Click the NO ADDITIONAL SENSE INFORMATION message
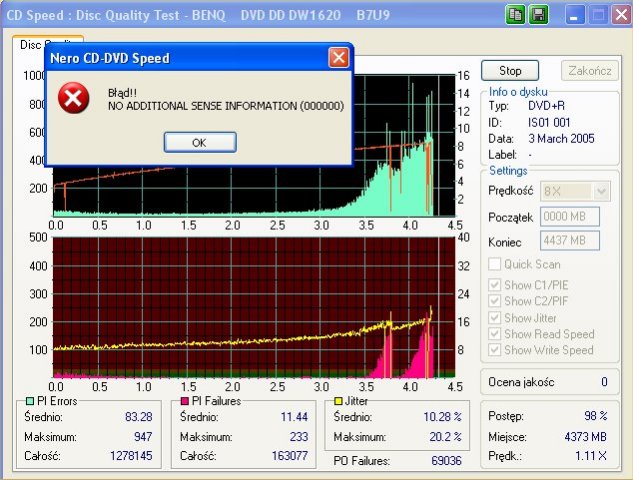633x480 pixels. coord(226,106)
